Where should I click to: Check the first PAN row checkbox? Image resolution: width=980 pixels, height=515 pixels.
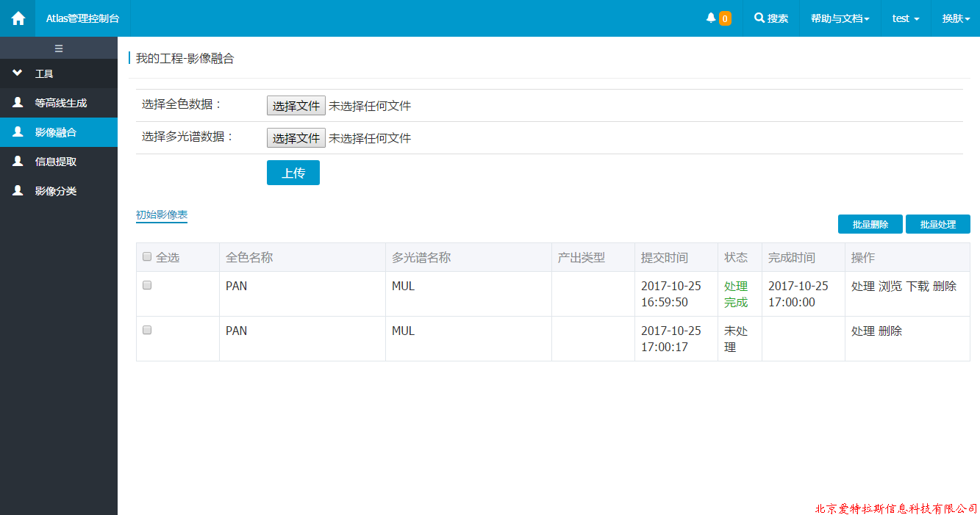[147, 285]
